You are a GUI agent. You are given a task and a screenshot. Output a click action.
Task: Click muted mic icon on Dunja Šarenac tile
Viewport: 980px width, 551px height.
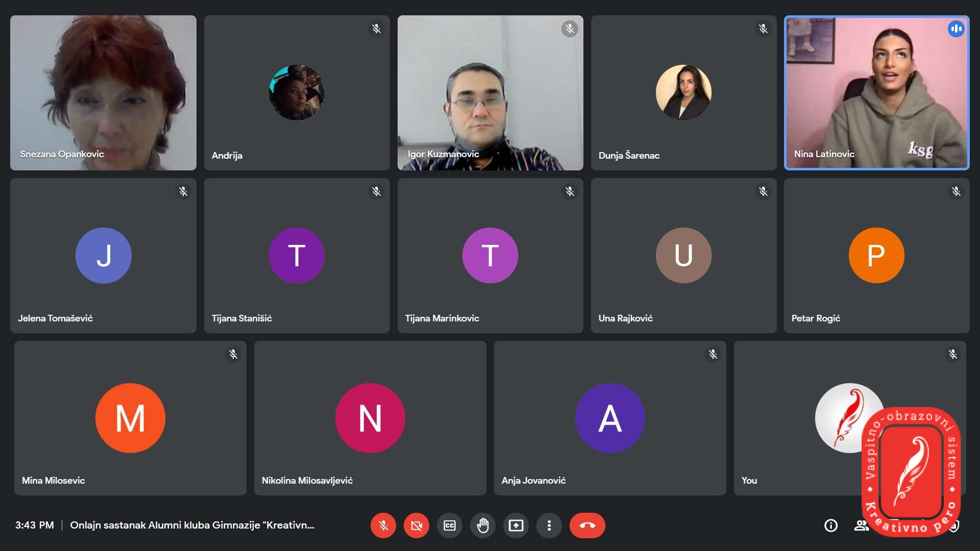pyautogui.click(x=763, y=29)
